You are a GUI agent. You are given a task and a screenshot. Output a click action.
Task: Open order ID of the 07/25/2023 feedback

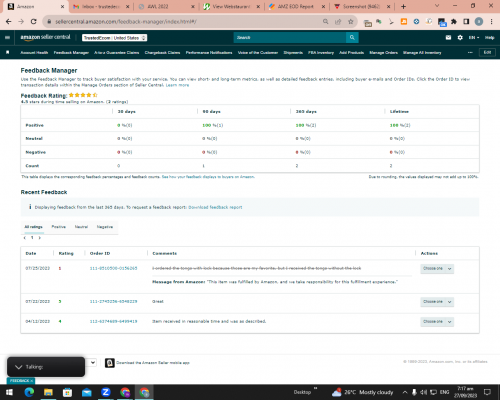(x=113, y=268)
